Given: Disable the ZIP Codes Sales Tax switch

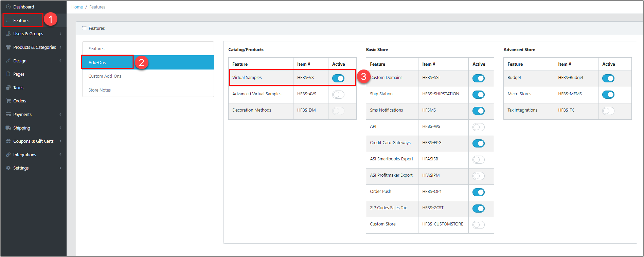Looking at the screenshot, I should (479, 209).
